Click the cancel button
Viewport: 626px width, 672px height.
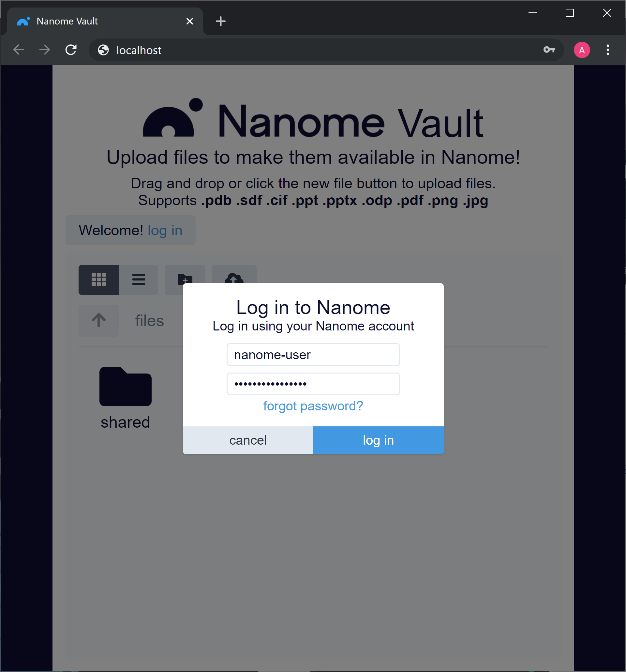(248, 440)
